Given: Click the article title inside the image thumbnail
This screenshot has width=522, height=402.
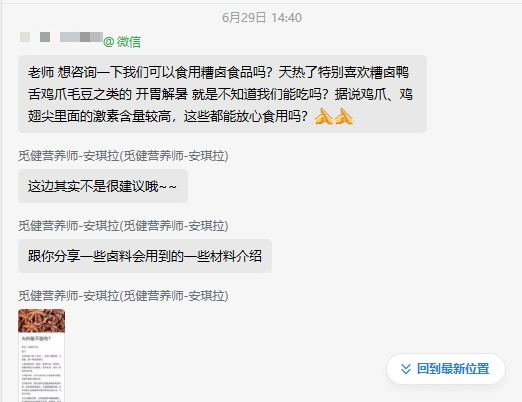Looking at the screenshot, I should point(36,339).
